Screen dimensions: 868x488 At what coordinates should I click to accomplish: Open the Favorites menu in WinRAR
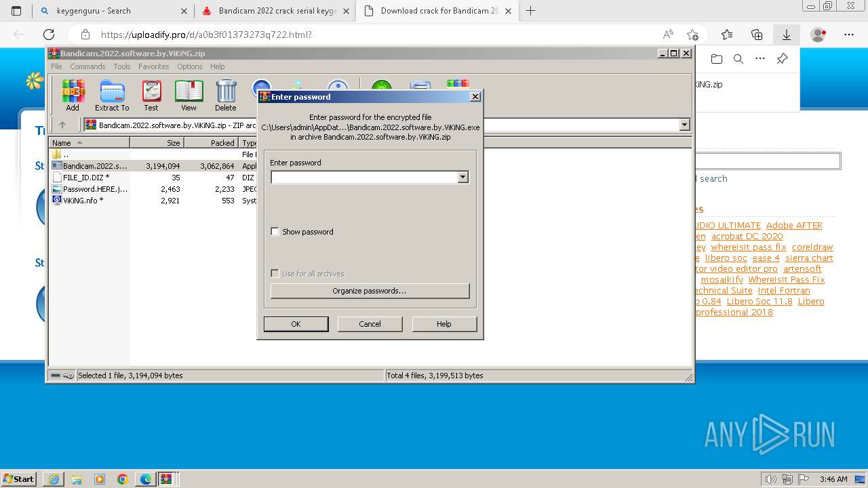coord(154,66)
